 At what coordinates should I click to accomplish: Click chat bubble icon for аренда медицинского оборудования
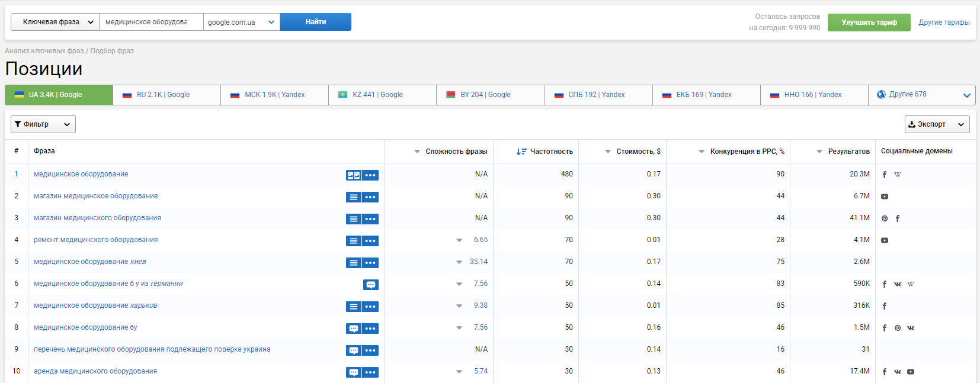click(x=354, y=372)
